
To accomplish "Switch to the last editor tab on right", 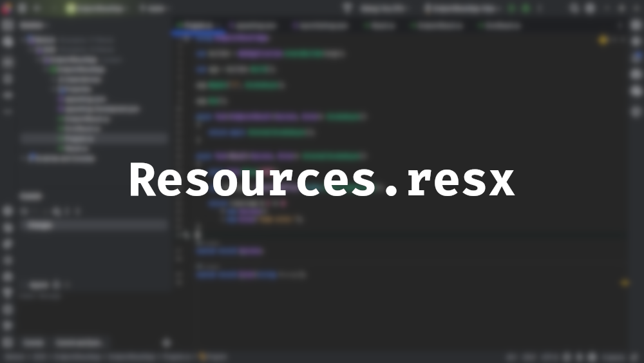I will pos(502,26).
